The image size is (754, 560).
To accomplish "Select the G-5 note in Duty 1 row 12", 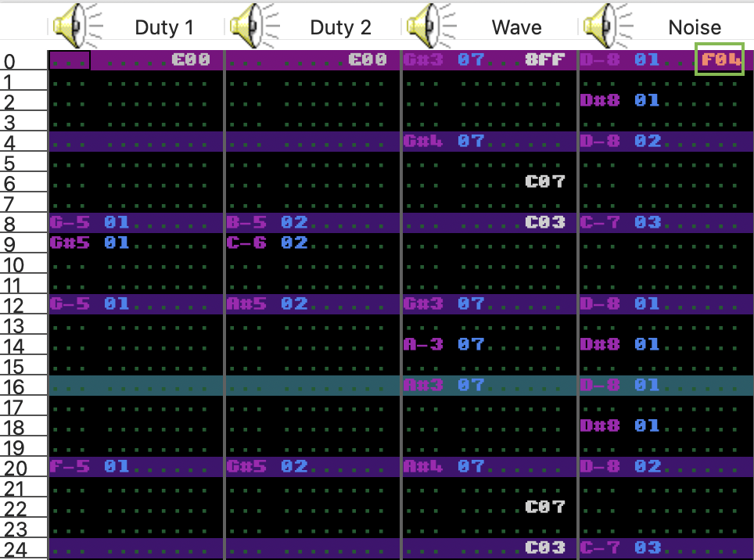I will [70, 303].
